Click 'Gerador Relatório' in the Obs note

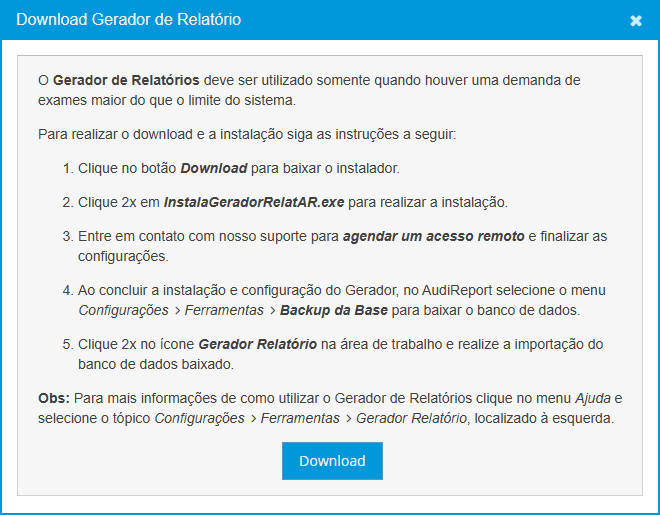coord(411,419)
